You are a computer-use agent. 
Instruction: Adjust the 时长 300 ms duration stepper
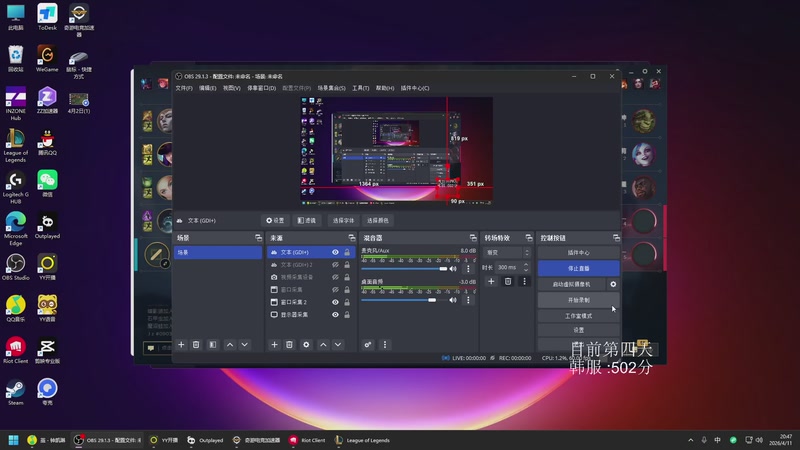pyautogui.click(x=526, y=267)
